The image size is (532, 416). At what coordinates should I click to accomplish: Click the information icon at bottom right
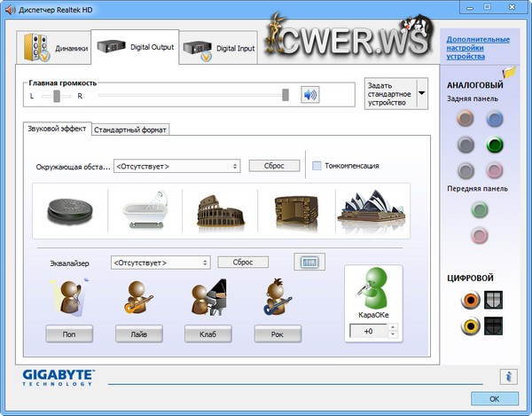(508, 376)
